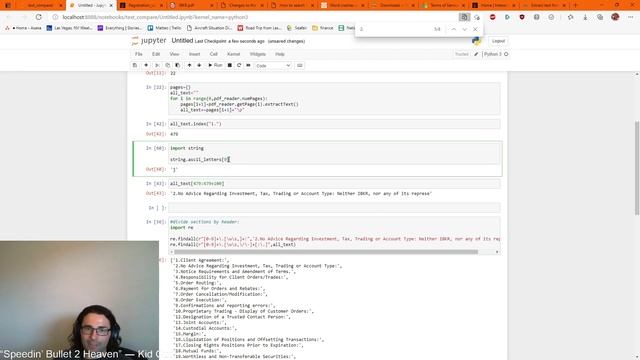Open the Insert menu in Jupyter
This screenshot has width=640, height=360.
click(194, 54)
